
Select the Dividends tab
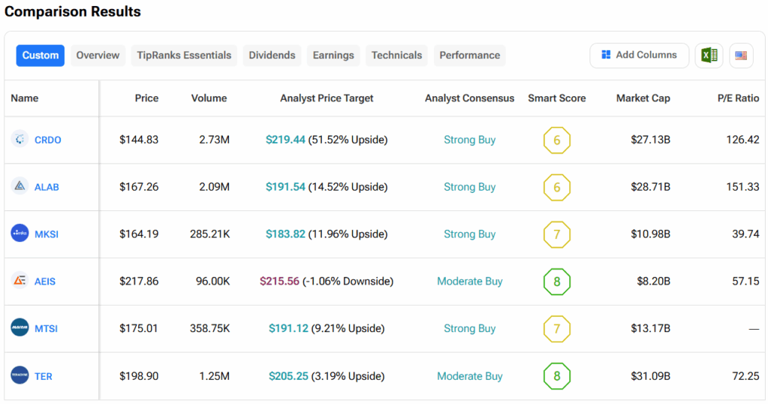pyautogui.click(x=272, y=55)
